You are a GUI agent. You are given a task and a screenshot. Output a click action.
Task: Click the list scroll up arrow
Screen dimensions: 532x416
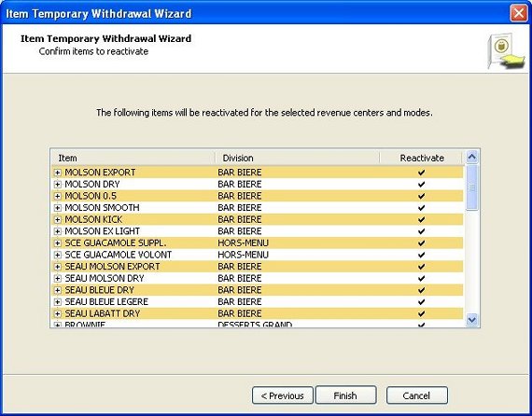(x=472, y=157)
